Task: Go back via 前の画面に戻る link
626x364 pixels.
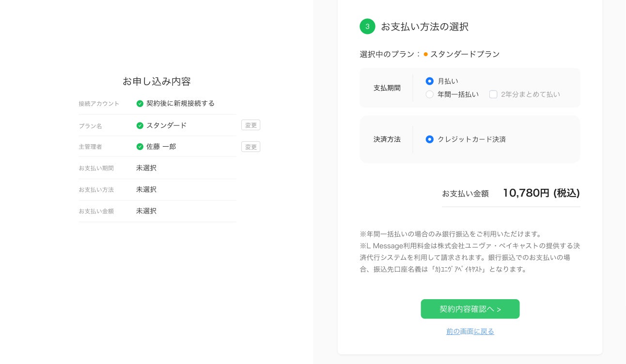Action: tap(470, 332)
